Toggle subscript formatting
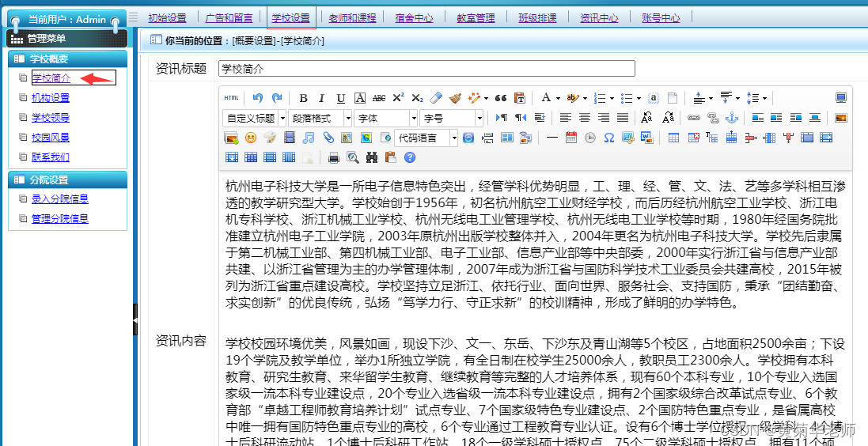The height and width of the screenshot is (446, 868). coord(418,98)
